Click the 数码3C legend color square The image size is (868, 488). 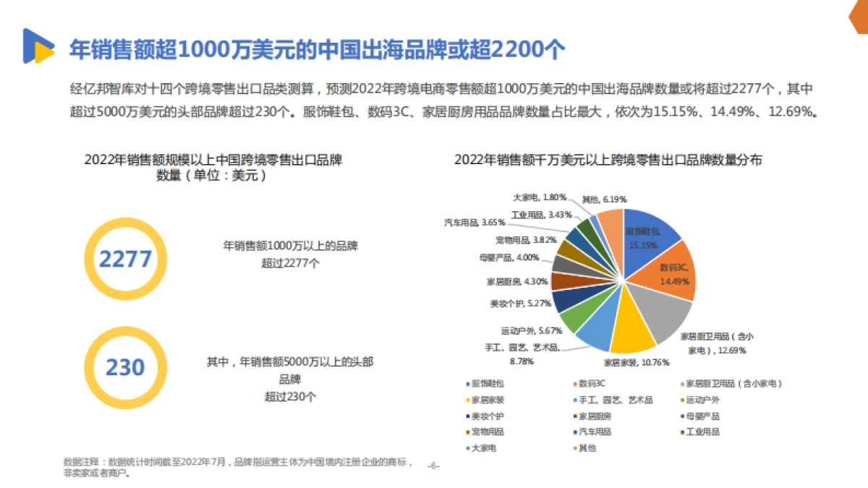575,384
